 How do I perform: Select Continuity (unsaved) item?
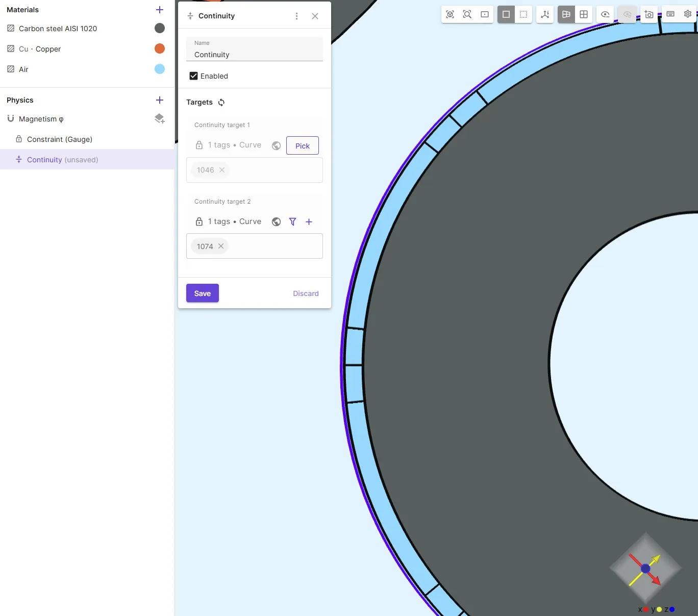click(x=87, y=159)
